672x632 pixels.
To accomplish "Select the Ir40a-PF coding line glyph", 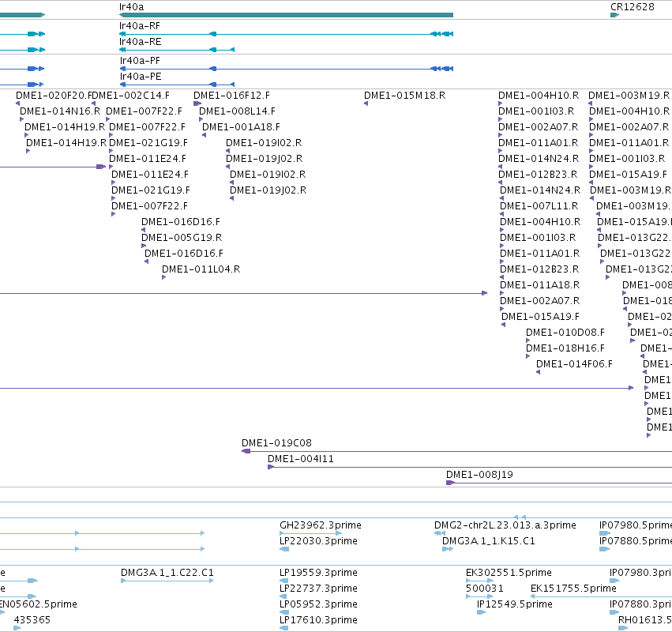I will (x=287, y=69).
